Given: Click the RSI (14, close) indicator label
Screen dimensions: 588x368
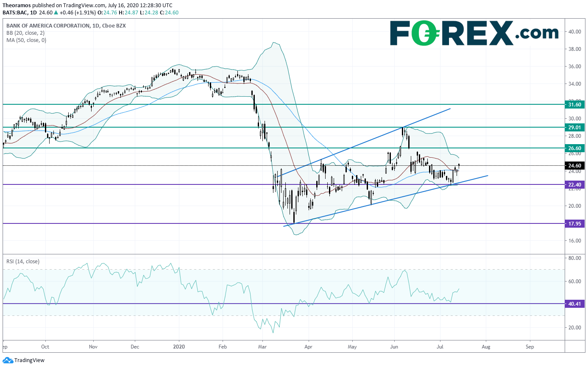Looking at the screenshot, I should [23, 262].
